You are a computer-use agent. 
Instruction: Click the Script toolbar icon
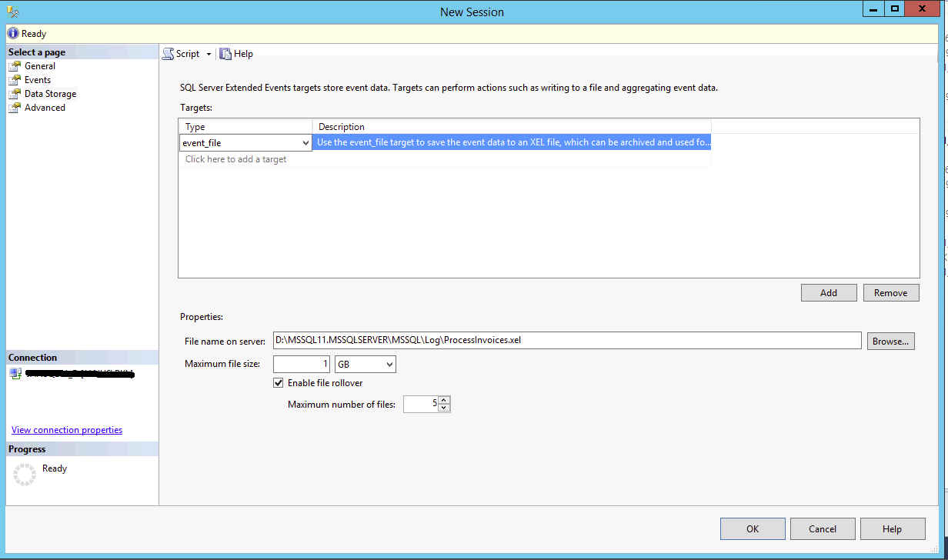pos(168,54)
